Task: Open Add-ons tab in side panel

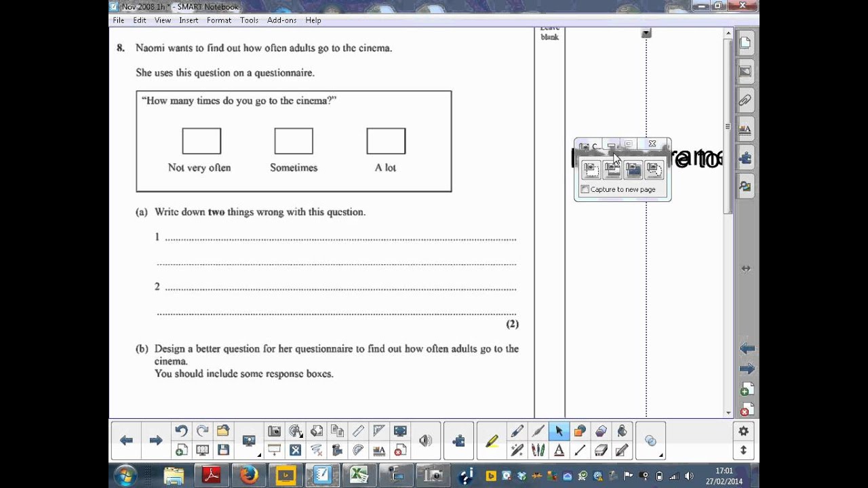Action: (x=745, y=158)
